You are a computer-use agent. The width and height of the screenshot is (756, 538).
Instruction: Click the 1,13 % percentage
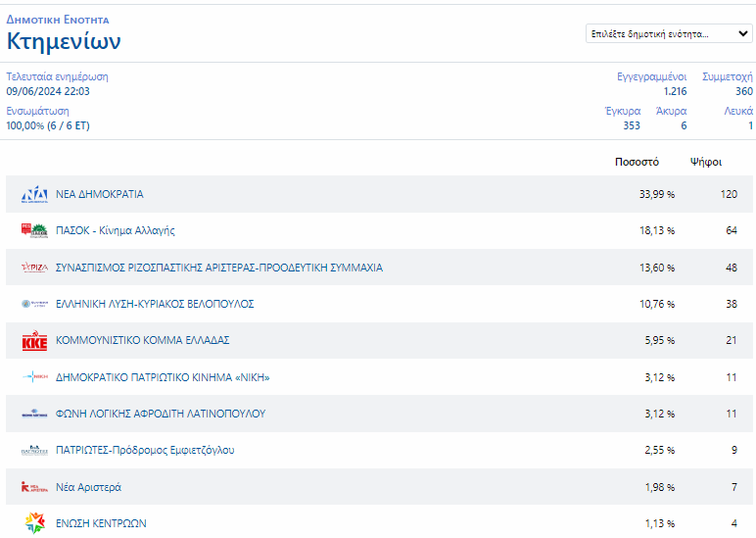coord(660,523)
